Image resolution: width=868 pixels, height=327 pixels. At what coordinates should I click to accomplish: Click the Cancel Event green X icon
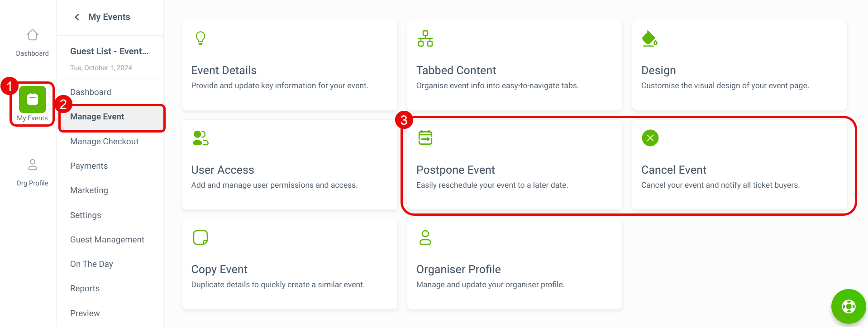(x=650, y=138)
